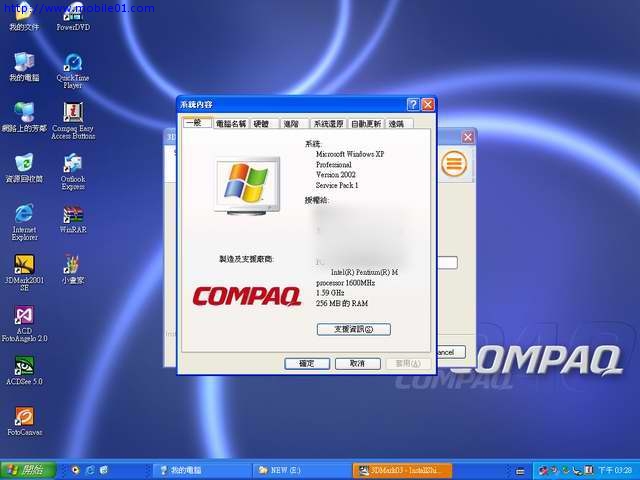Click the language bar icon on the taskbar
Viewport: 640px width, 480px height.
[520, 471]
